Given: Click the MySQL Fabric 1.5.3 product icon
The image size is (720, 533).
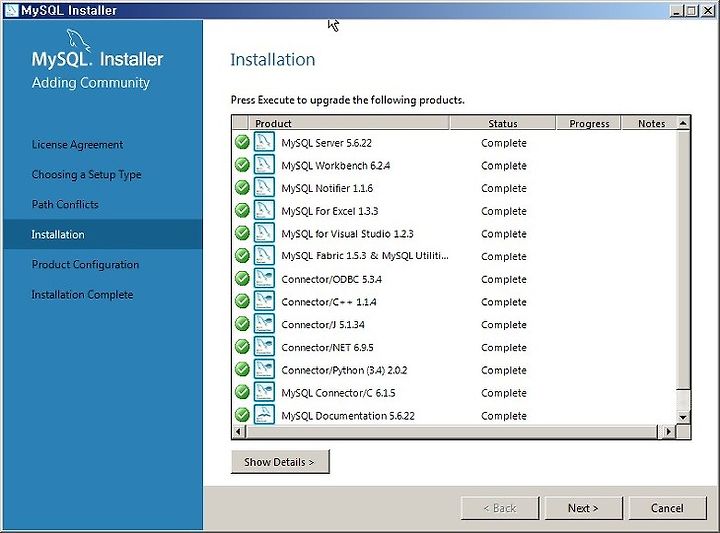Looking at the screenshot, I should [264, 255].
